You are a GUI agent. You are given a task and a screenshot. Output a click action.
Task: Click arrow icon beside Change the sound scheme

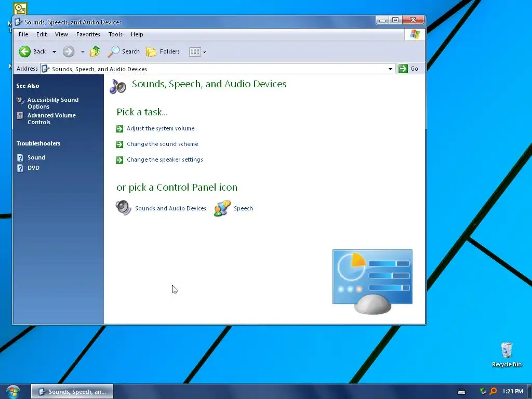click(x=119, y=144)
